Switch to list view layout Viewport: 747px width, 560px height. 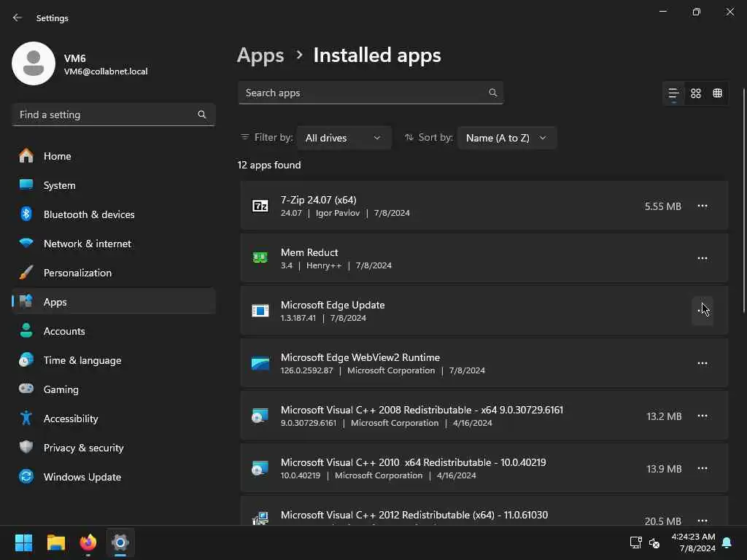coord(673,93)
